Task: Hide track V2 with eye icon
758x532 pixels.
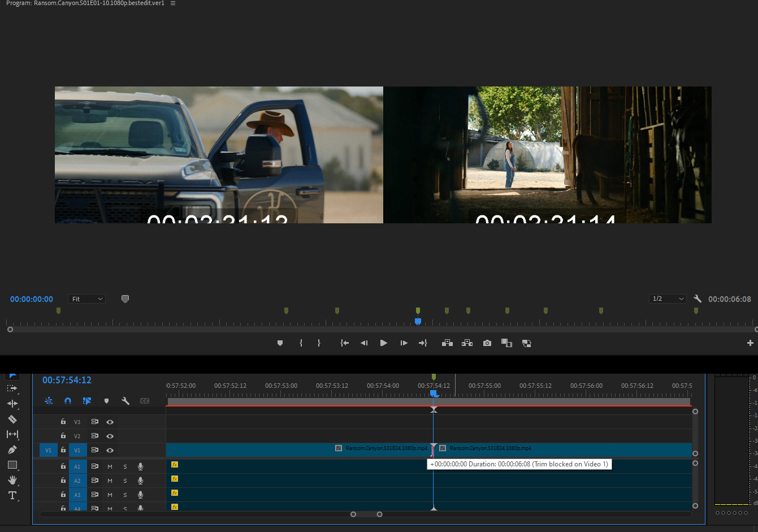Action: (110, 436)
